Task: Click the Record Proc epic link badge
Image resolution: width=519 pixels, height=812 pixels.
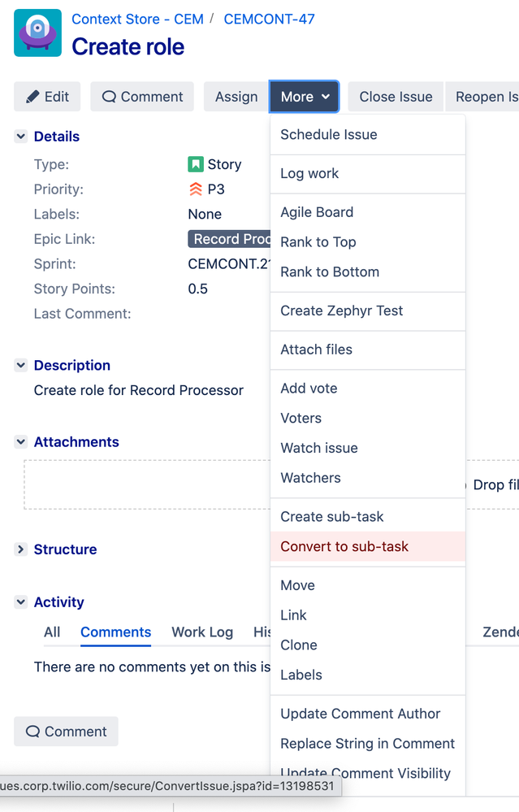Action: [x=229, y=239]
